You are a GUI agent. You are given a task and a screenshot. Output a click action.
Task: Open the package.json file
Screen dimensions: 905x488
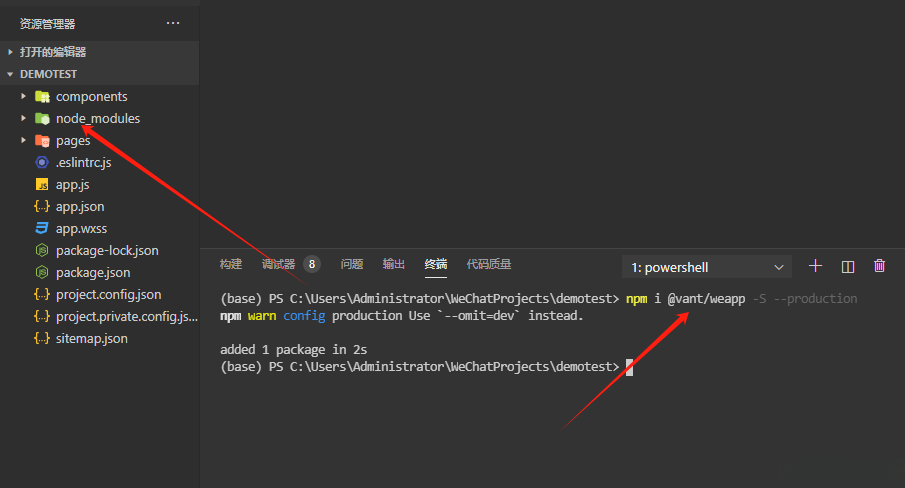pyautogui.click(x=93, y=272)
